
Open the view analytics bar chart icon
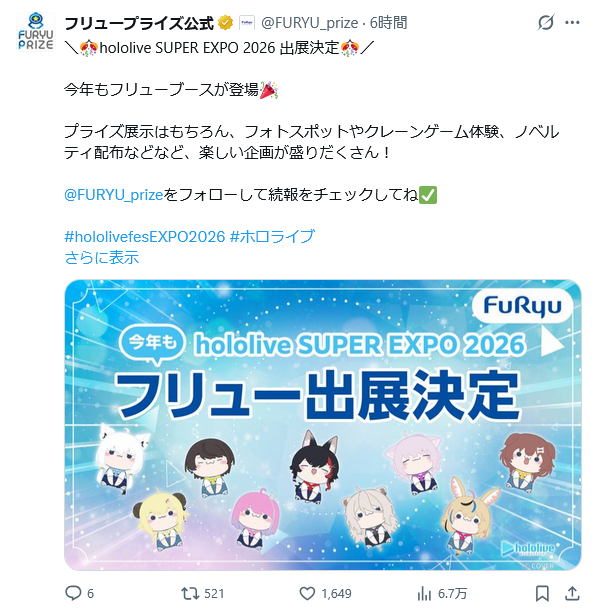[x=424, y=593]
